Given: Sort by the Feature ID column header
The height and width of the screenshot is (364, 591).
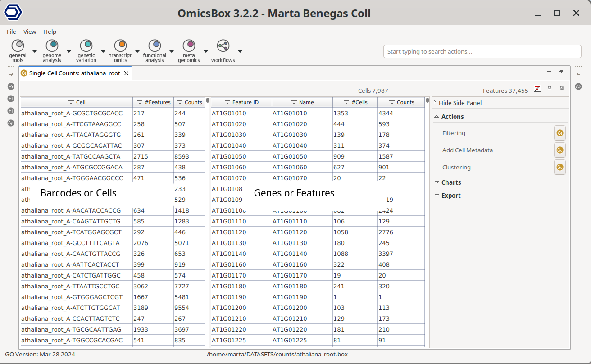Looking at the screenshot, I should [x=241, y=102].
